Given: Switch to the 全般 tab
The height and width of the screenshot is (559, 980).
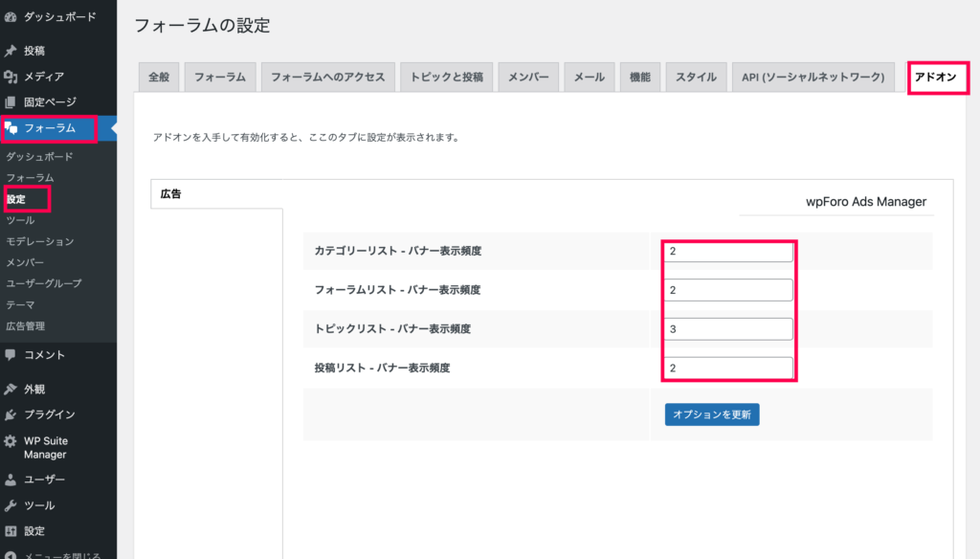Looking at the screenshot, I should [158, 78].
